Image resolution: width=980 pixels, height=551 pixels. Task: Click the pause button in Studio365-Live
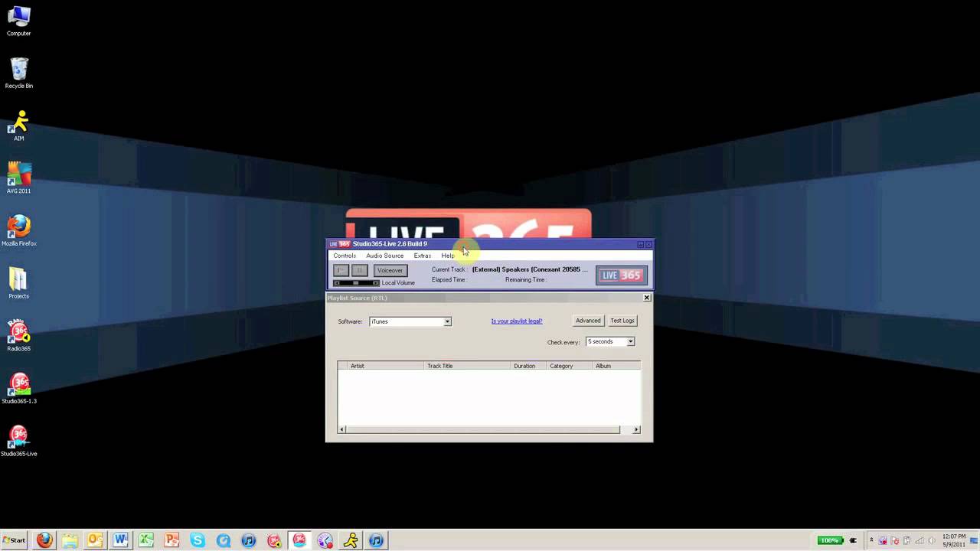[359, 270]
